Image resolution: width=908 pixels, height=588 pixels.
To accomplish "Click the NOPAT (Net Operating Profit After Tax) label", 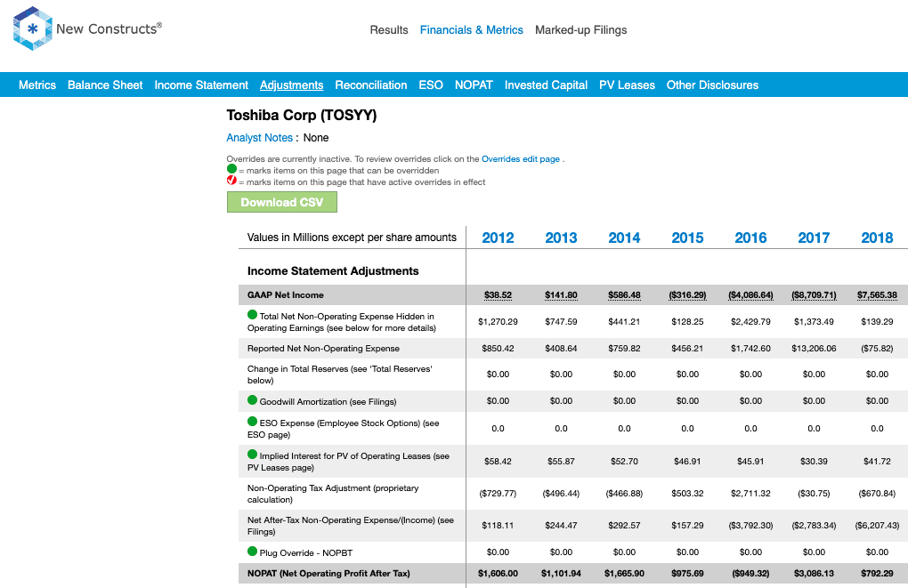I will pos(328,574).
